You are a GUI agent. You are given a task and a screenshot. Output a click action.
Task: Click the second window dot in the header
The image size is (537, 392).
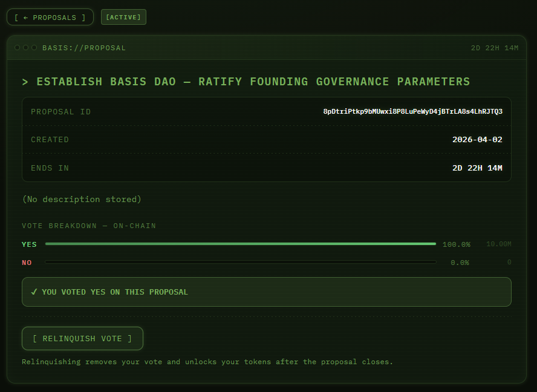(x=25, y=47)
